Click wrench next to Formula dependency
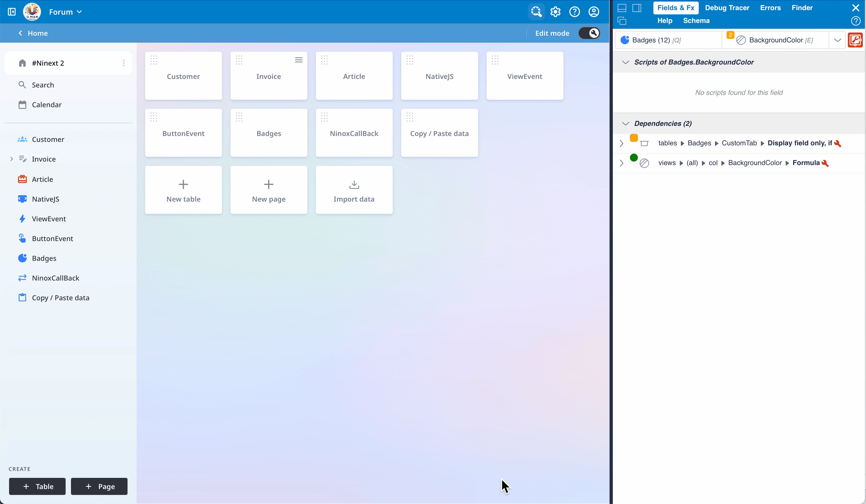 (825, 163)
